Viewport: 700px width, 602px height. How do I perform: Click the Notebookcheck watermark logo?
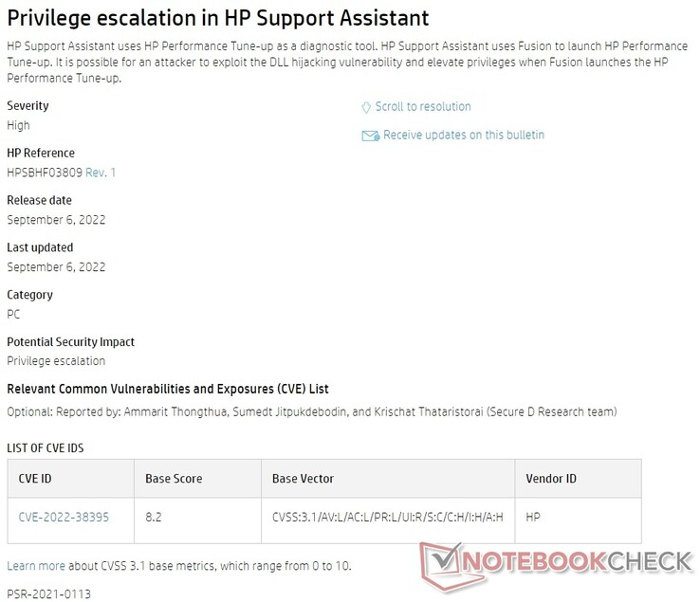(557, 565)
